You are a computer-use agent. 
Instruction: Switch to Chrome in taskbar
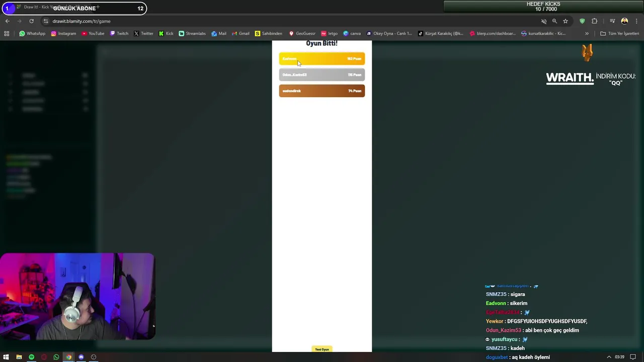click(x=68, y=357)
